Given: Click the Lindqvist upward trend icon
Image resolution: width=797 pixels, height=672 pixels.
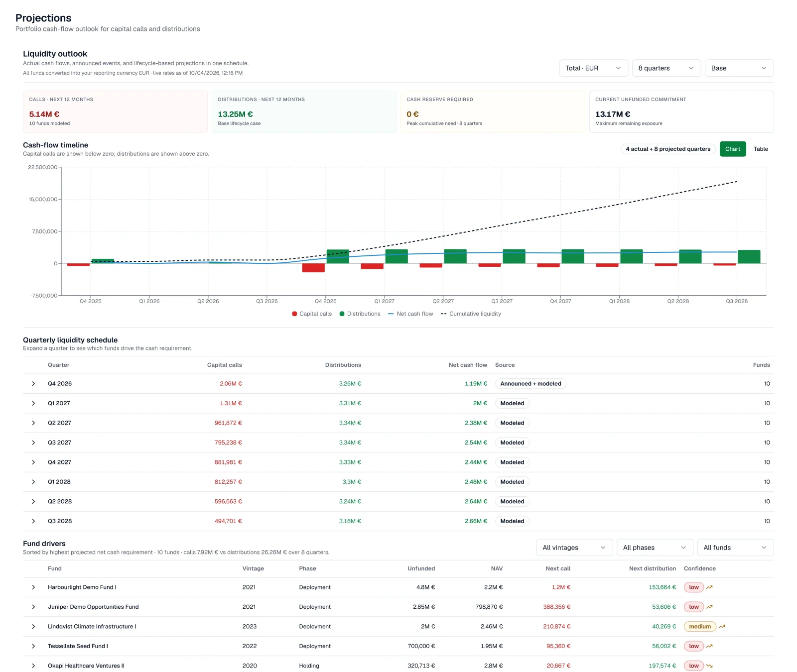Looking at the screenshot, I should click(x=722, y=627).
